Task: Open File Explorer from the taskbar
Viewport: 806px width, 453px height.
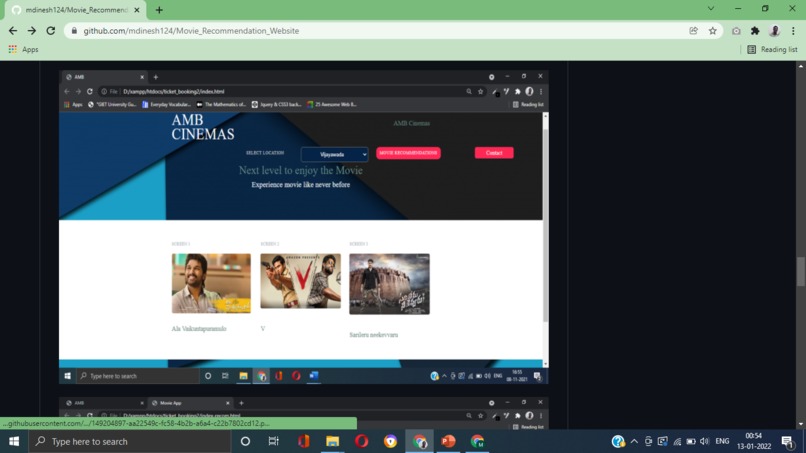Action: [x=332, y=441]
